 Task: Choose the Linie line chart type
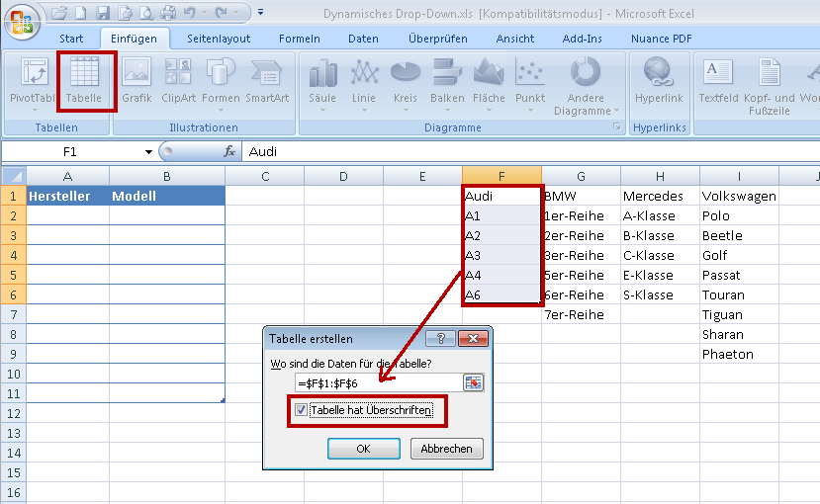pyautogui.click(x=363, y=85)
